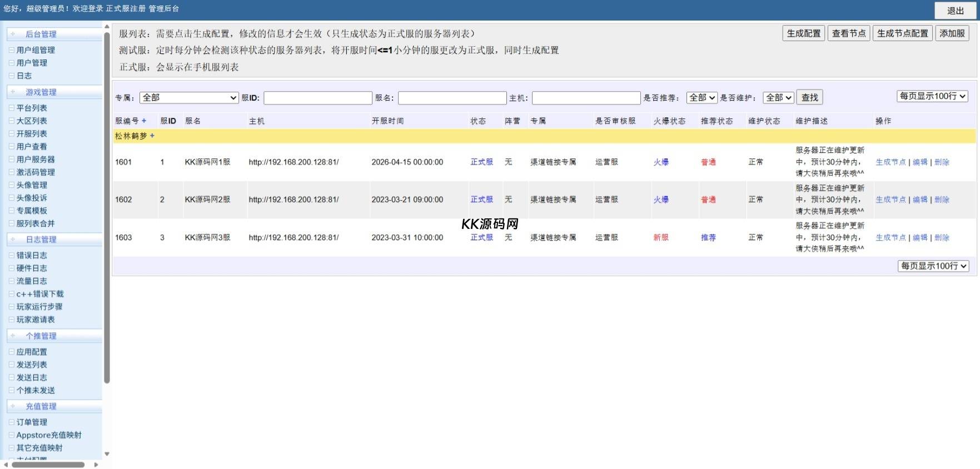Open 订单管理 in the sidebar
The height and width of the screenshot is (469, 980).
click(32, 422)
